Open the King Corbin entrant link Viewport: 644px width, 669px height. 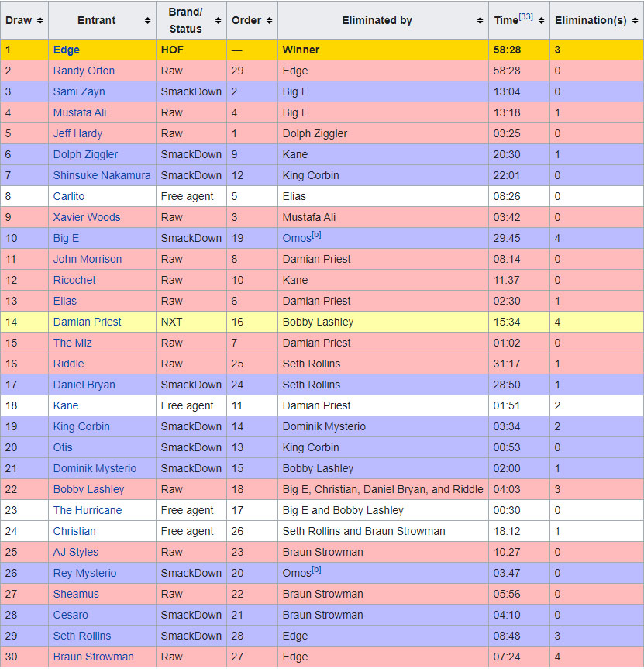(x=81, y=426)
